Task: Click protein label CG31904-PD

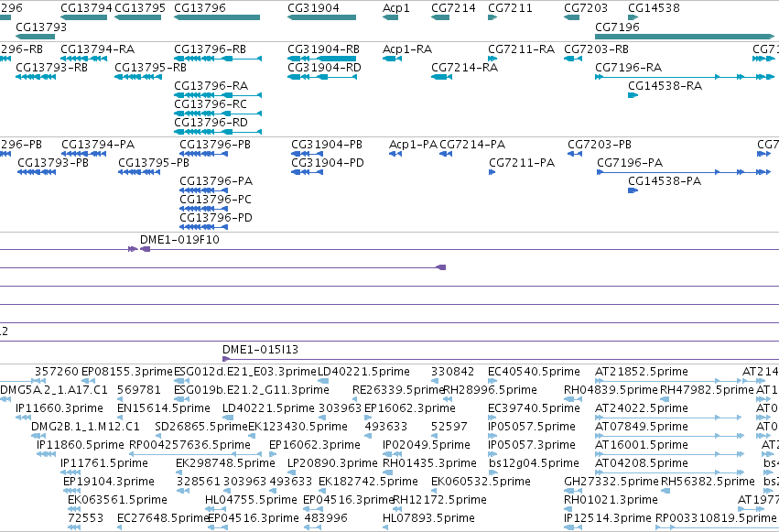Action: coord(328,163)
